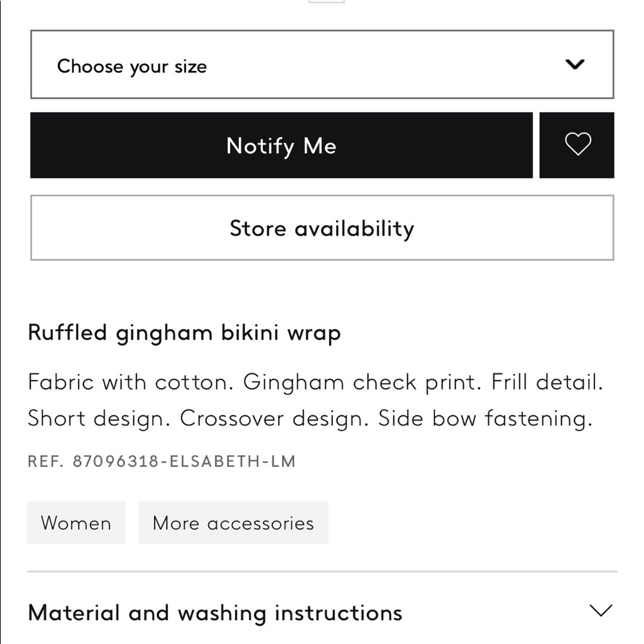This screenshot has height=644, width=644.
Task: Click the 'Gingham check print' description text
Action: click(x=362, y=383)
